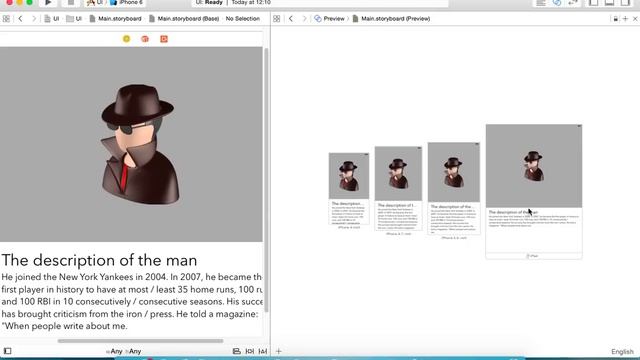Select the New York Yankees paragraph label
Viewport: 640px width, 360px height.
131,301
